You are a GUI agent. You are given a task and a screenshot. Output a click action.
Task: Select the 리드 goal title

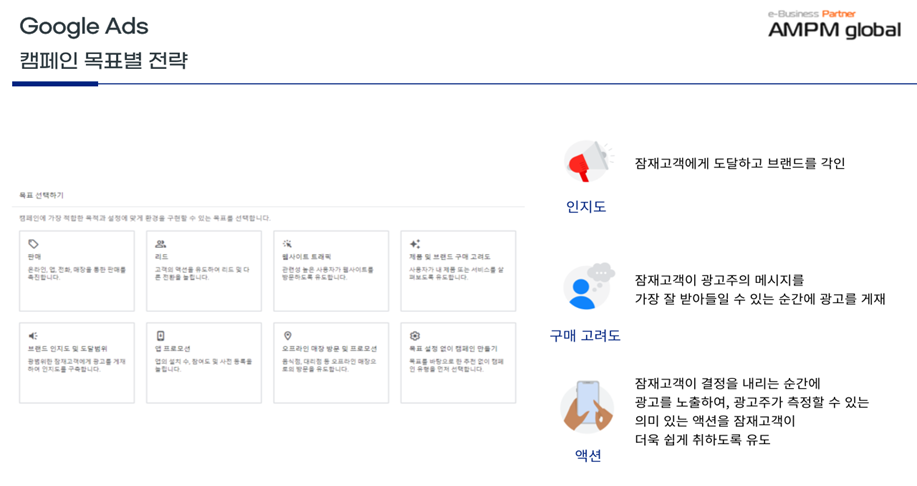[x=161, y=257]
